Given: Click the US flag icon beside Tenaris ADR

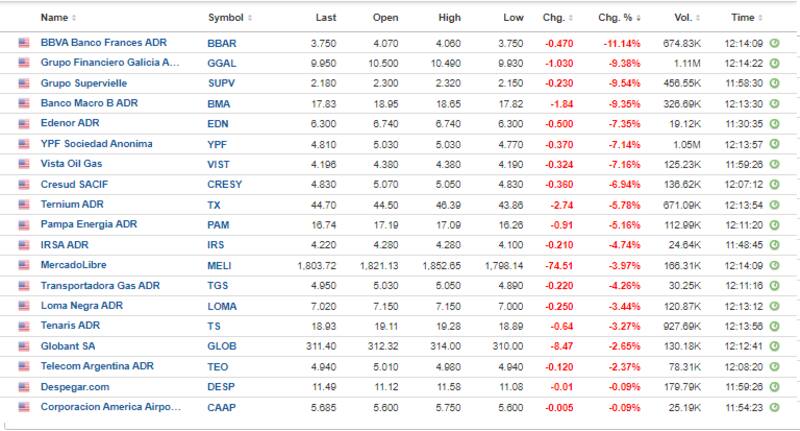Looking at the screenshot, I should 24,326.
